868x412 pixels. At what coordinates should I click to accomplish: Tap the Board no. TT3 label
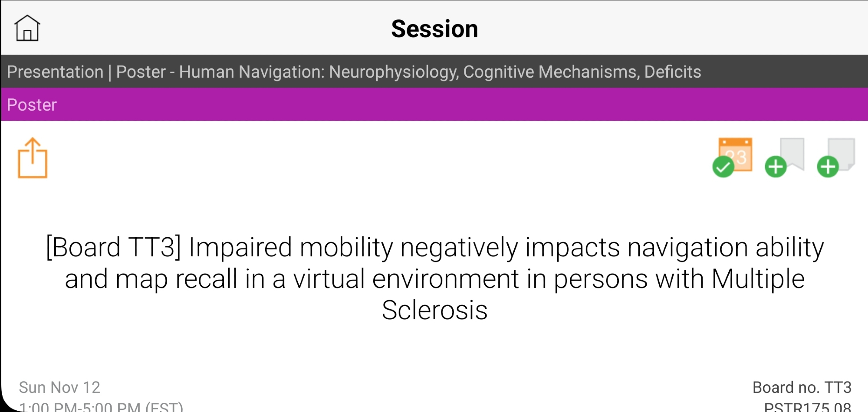pyautogui.click(x=802, y=387)
